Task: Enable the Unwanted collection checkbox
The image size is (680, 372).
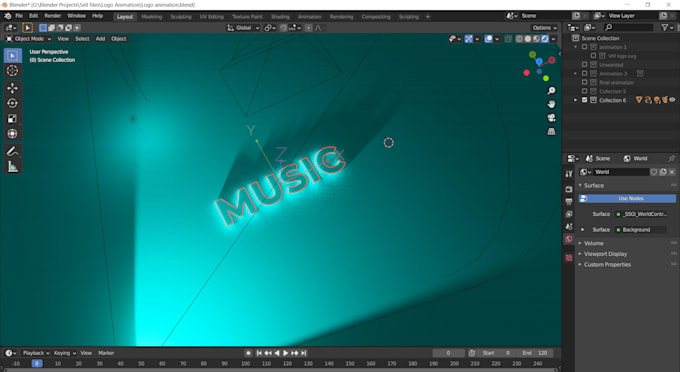Action: (585, 65)
